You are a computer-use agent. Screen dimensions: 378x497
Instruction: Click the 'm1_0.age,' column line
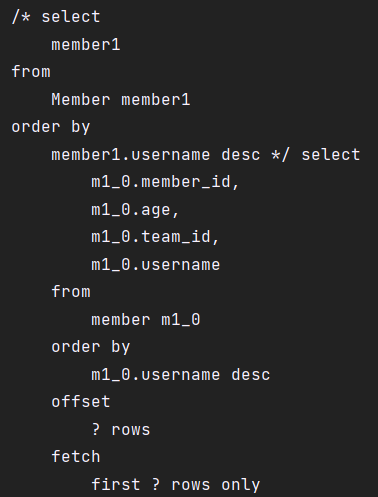135,210
